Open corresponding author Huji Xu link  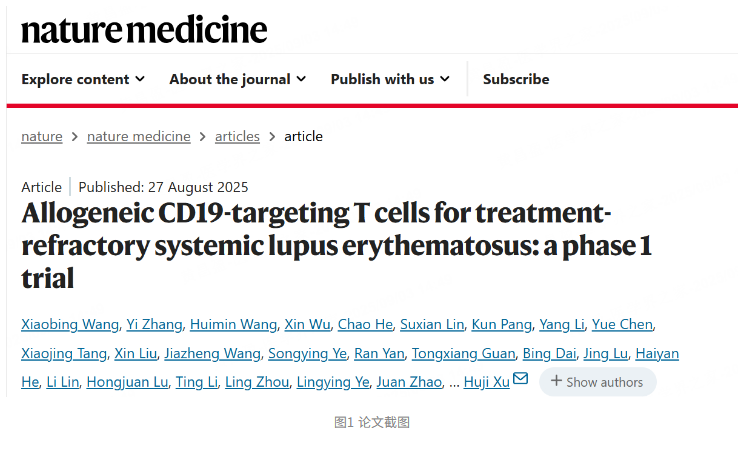click(486, 382)
